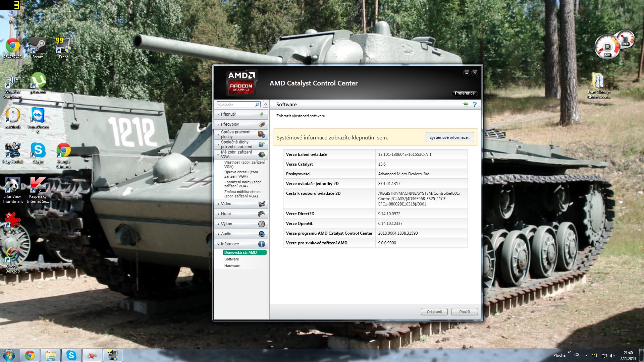Click the CS language indicator
The width and height of the screenshot is (644, 362).
click(577, 355)
